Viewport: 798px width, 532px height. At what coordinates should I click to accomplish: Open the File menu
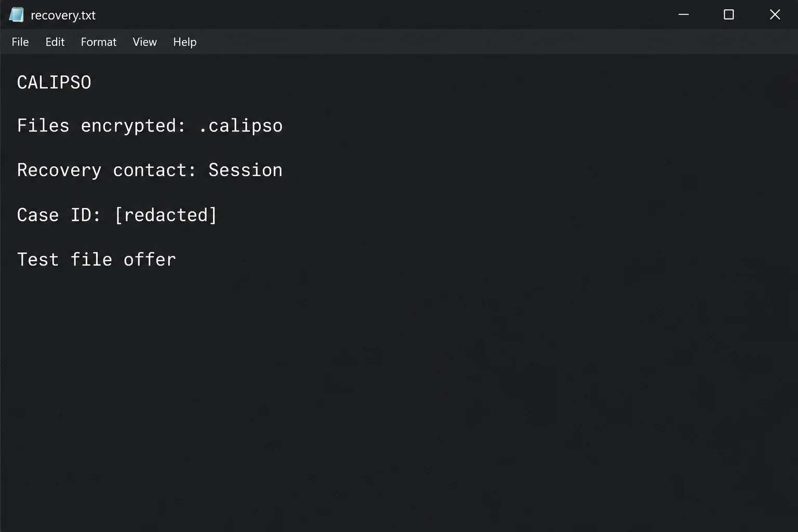[x=20, y=42]
